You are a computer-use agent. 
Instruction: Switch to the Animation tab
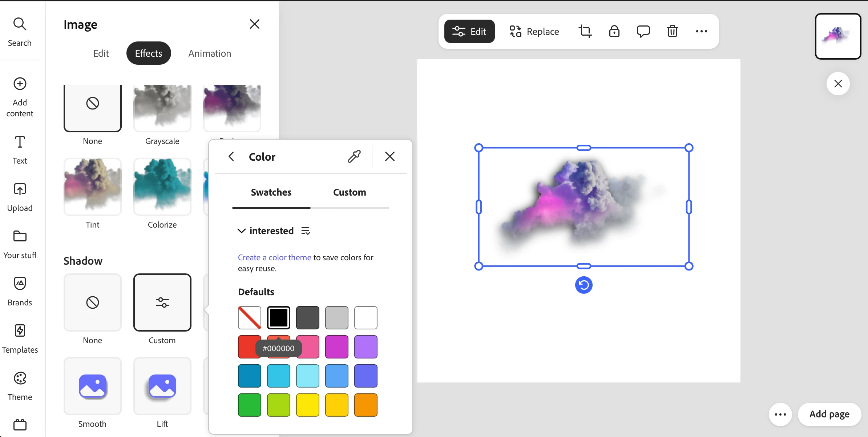pos(210,53)
